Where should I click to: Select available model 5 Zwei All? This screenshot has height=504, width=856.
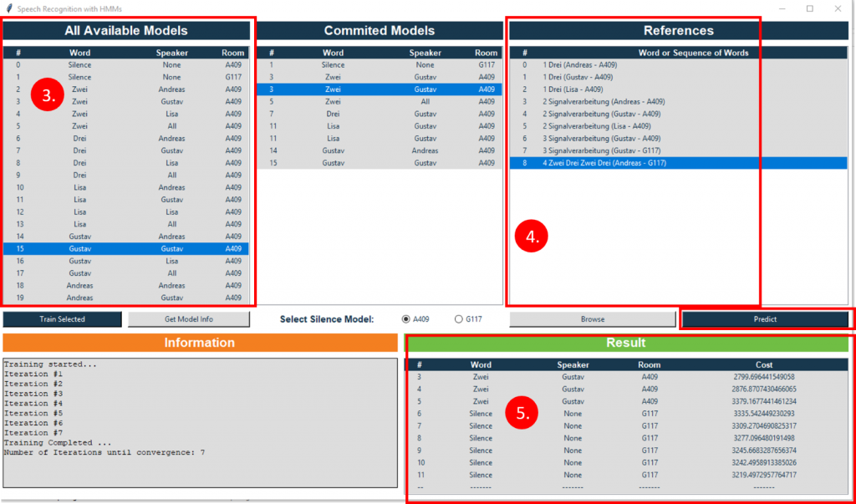coord(126,126)
